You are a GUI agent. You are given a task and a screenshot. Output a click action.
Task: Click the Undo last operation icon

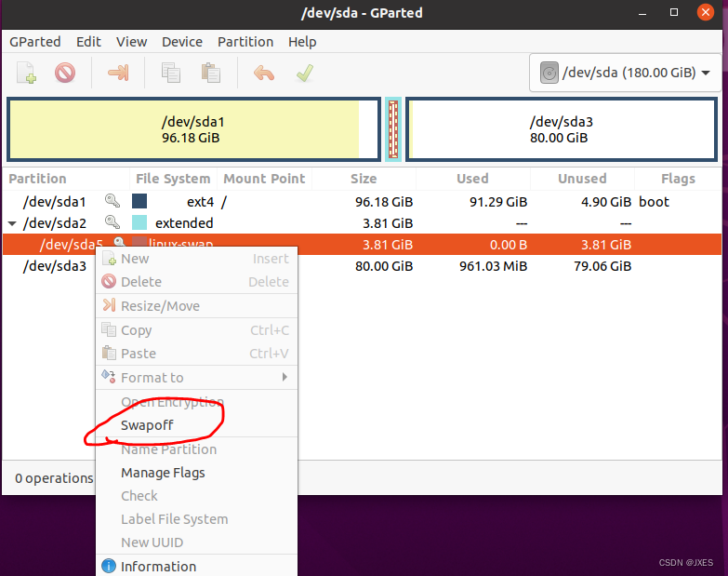pos(264,73)
